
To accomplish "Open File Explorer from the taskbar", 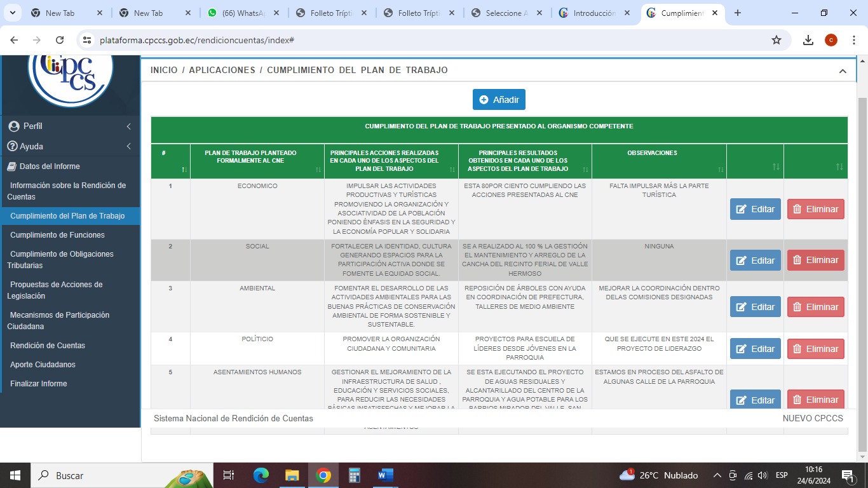I will (292, 475).
